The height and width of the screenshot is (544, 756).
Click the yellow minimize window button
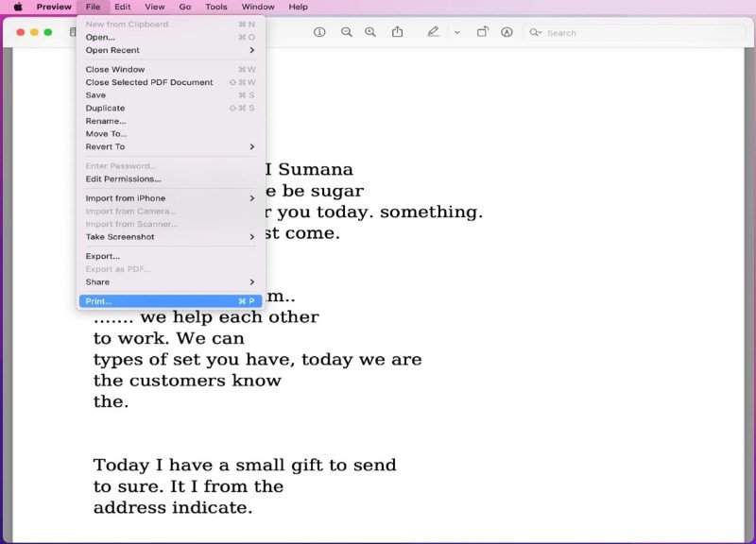(34, 32)
